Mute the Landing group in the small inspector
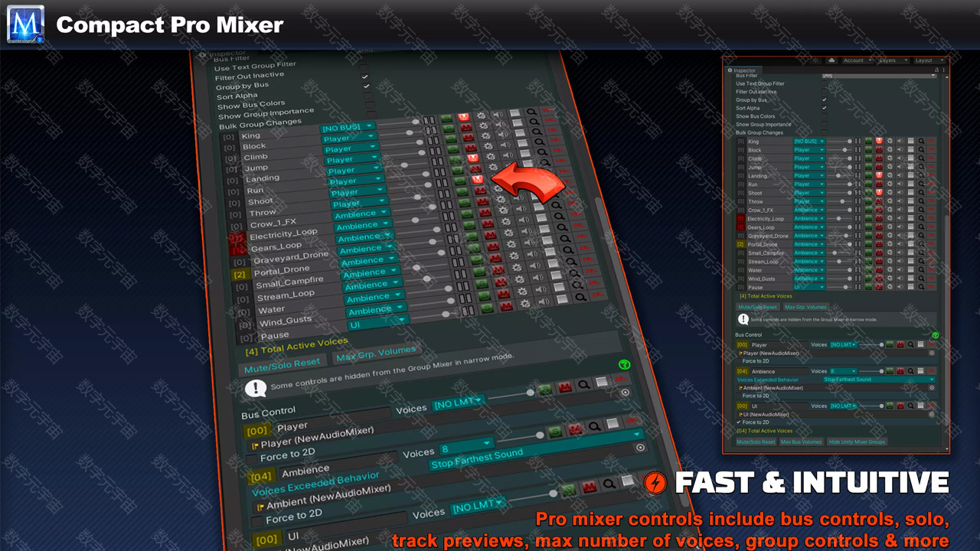This screenshot has width=980, height=551. pos(879,175)
